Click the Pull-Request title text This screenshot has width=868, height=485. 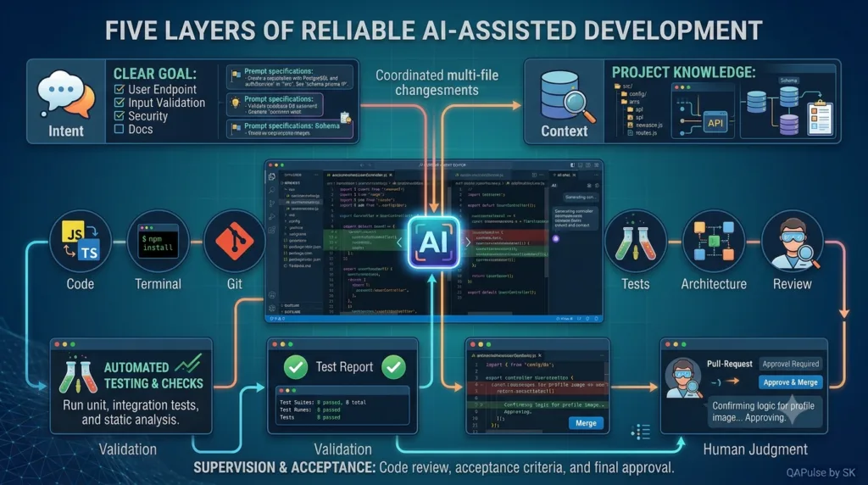pyautogui.click(x=730, y=364)
